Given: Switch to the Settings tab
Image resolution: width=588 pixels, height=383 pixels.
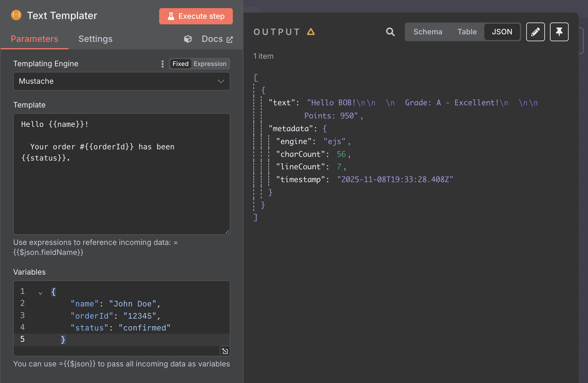Looking at the screenshot, I should coord(96,39).
